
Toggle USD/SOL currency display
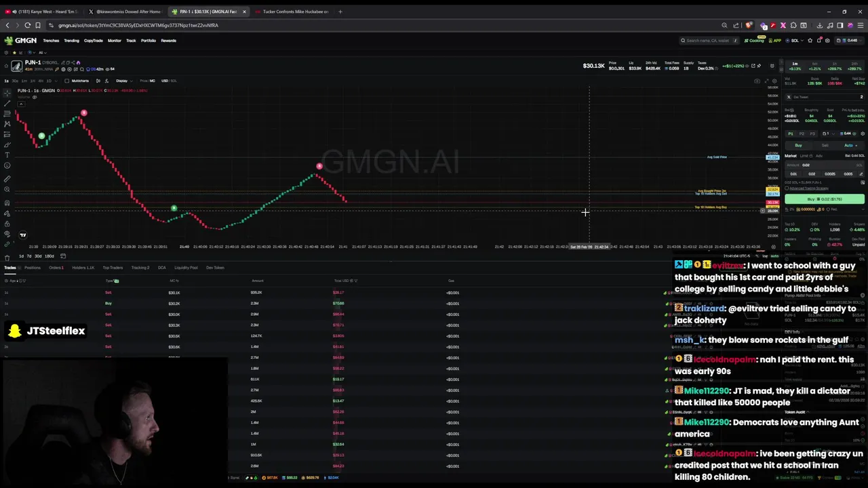(x=169, y=81)
